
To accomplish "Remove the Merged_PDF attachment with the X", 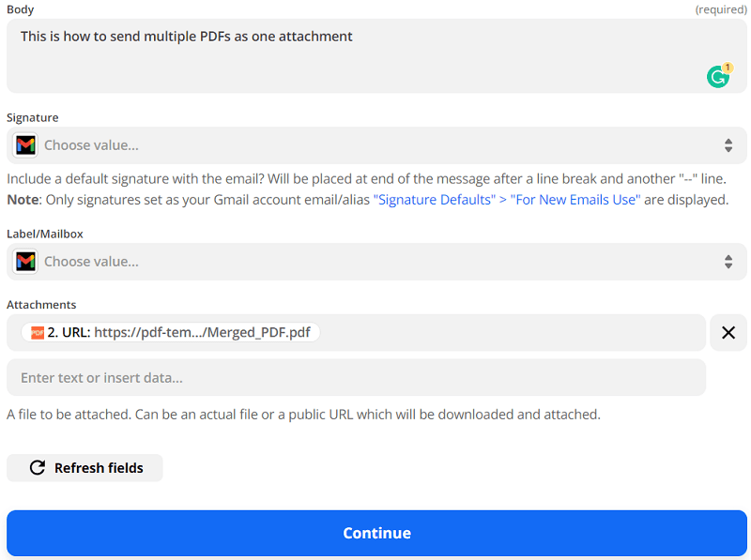I will point(728,333).
